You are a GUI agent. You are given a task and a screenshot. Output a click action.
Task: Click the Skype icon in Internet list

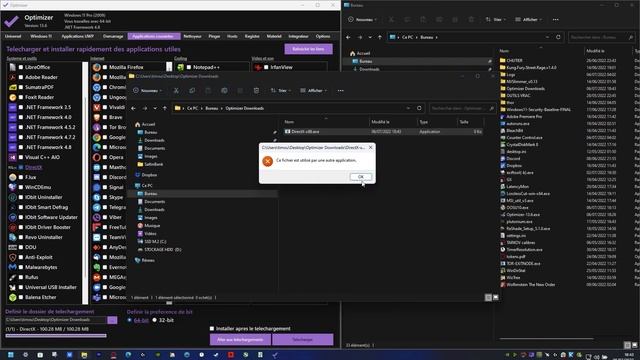click(97, 197)
